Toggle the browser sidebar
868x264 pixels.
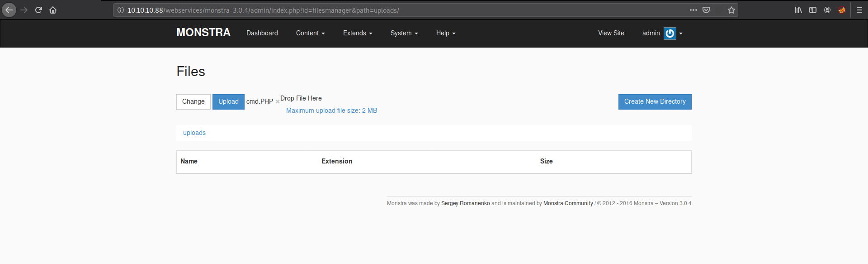(x=813, y=10)
